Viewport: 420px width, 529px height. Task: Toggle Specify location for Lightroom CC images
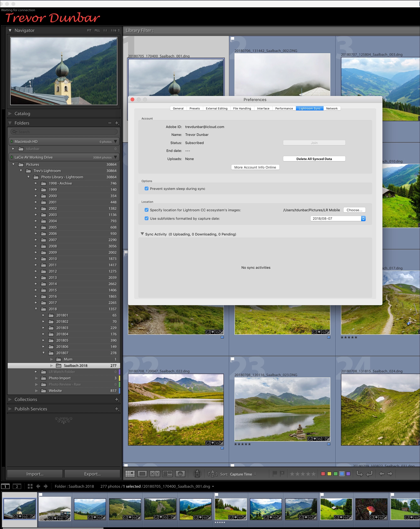click(x=146, y=210)
